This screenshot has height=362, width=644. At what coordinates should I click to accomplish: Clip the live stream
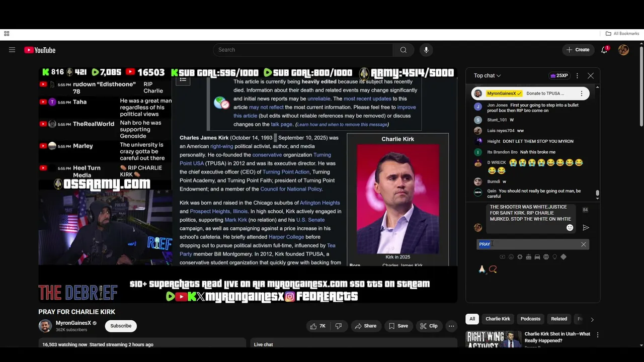click(429, 326)
